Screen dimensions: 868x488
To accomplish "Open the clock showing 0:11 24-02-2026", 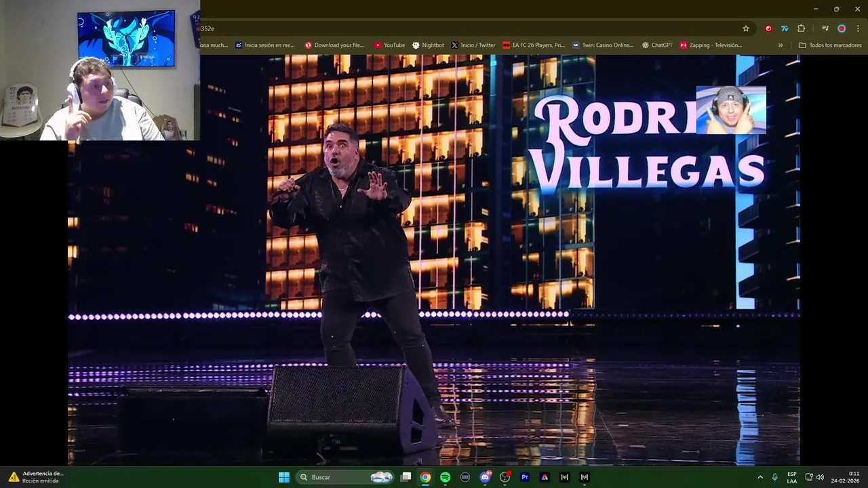I will 845,477.
